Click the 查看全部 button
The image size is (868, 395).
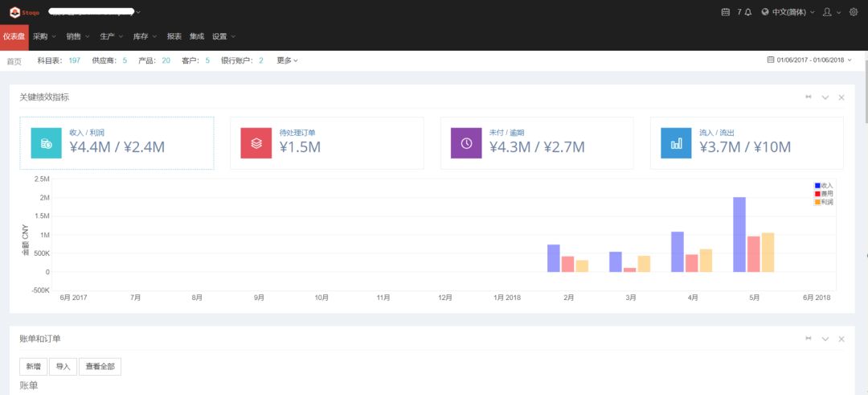100,366
